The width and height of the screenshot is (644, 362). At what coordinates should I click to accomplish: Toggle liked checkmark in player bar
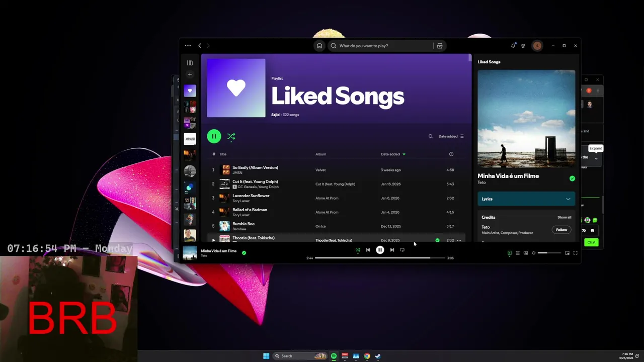pyautogui.click(x=244, y=253)
